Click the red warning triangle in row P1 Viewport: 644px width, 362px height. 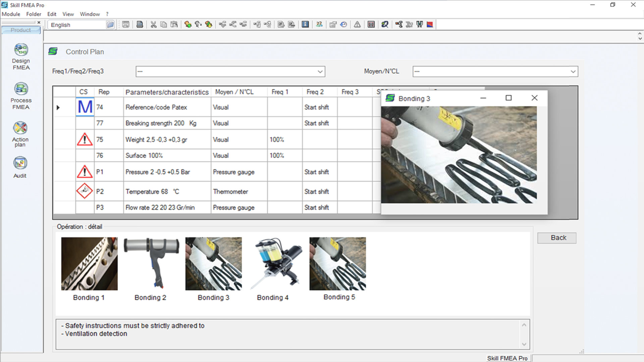[x=85, y=172]
